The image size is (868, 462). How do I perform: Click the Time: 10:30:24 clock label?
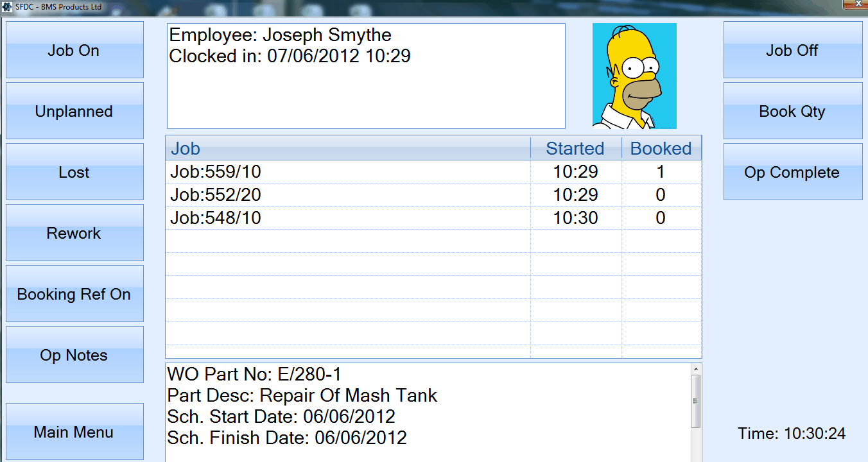coord(792,434)
